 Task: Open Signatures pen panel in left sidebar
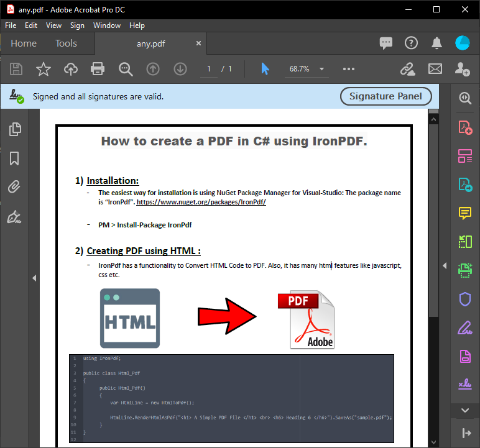14,217
